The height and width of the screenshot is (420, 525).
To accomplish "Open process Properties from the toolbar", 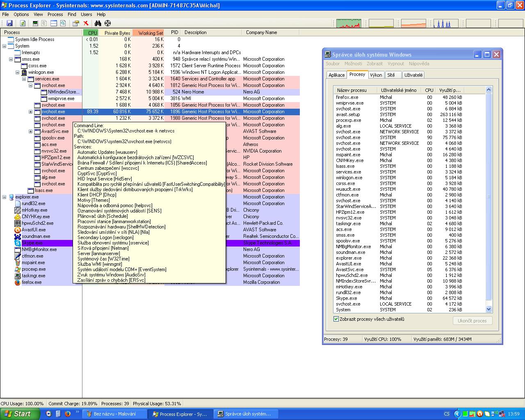I will [x=75, y=23].
